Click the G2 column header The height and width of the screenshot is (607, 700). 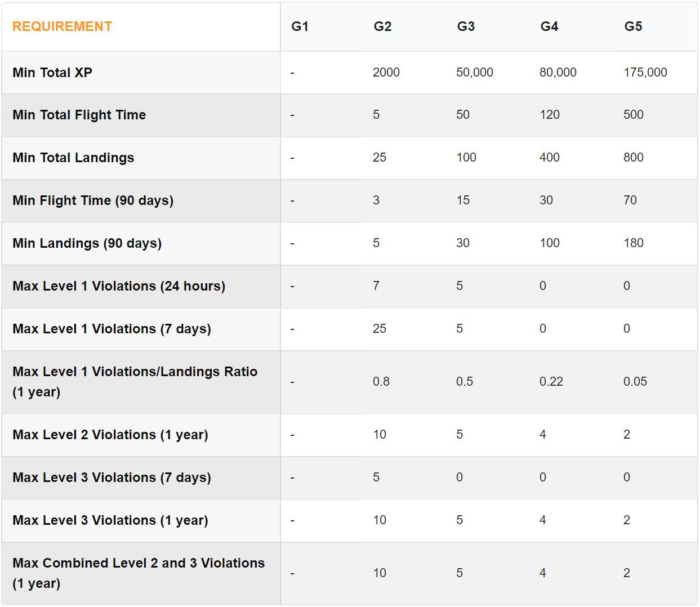[x=382, y=26]
